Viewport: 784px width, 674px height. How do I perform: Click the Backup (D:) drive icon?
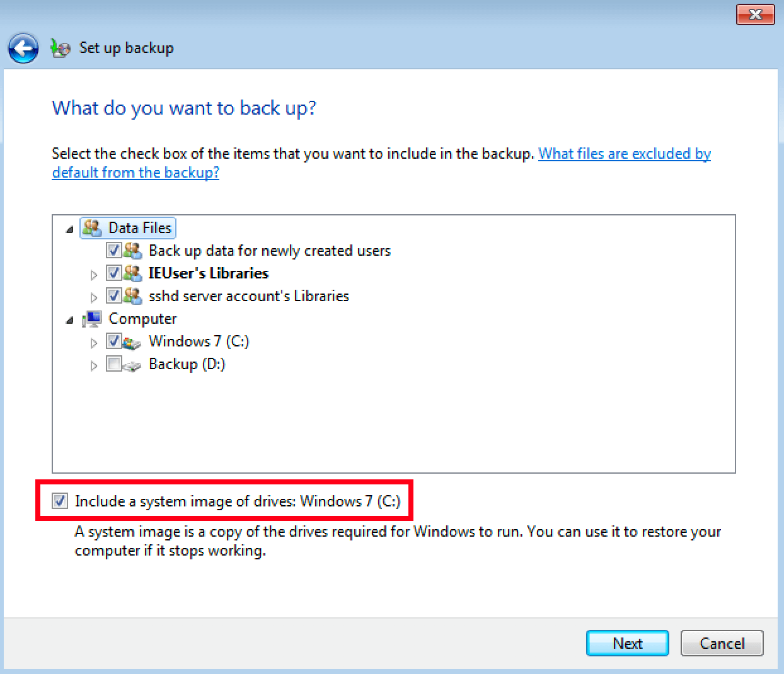pos(132,365)
